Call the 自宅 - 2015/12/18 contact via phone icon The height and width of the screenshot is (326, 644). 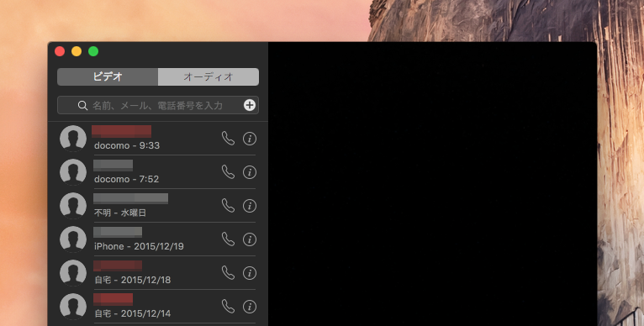click(228, 273)
